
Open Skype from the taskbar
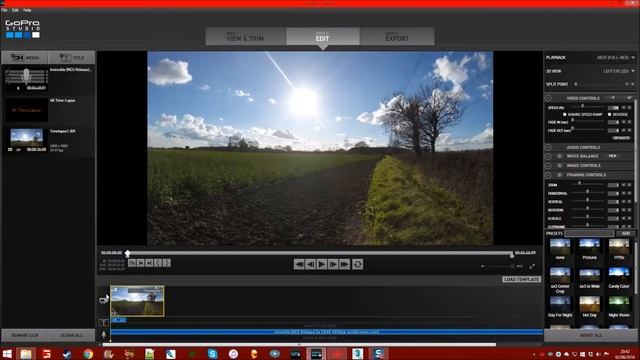click(213, 354)
